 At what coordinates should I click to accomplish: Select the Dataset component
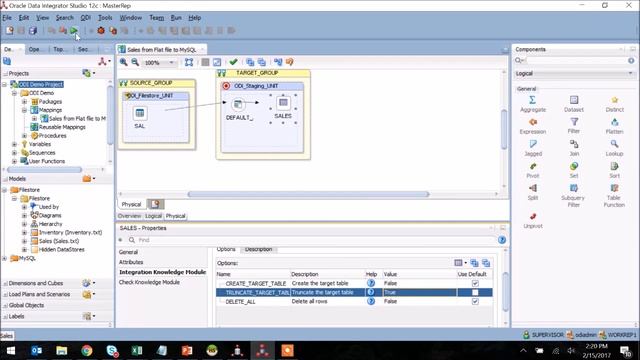pos(573,104)
